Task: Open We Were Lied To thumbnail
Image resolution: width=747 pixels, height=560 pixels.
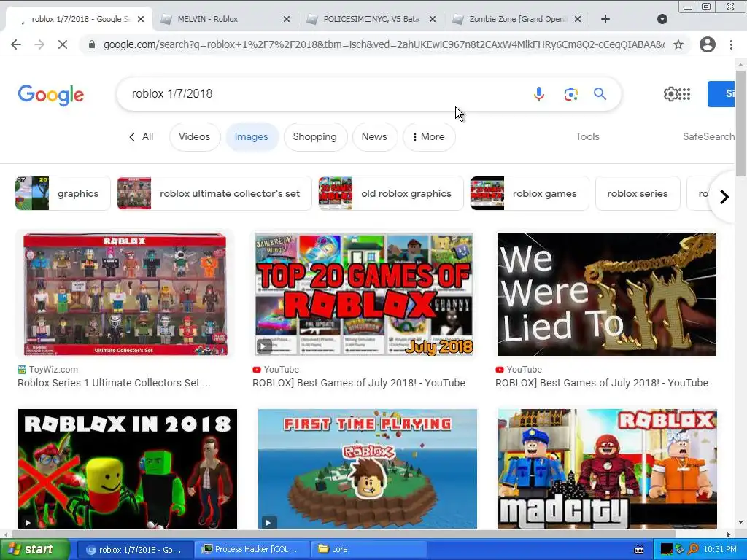Action: point(606,294)
